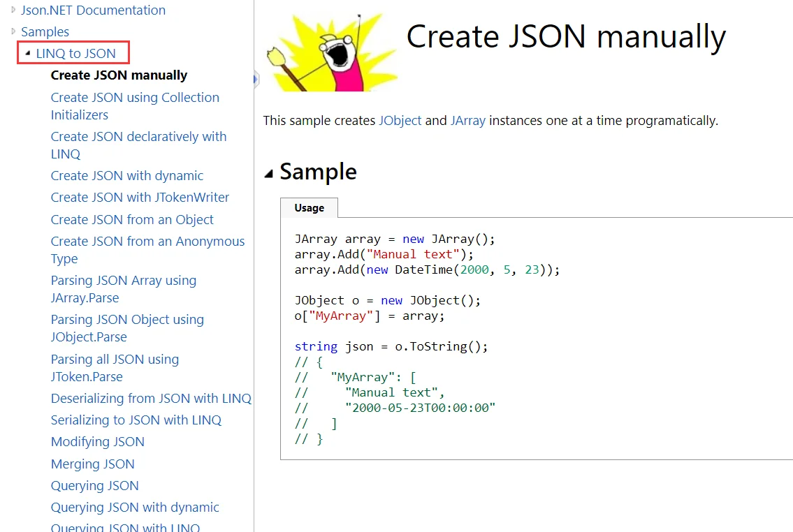The width and height of the screenshot is (793, 532).
Task: Open Create JSON using Collection Initializers
Action: (135, 105)
